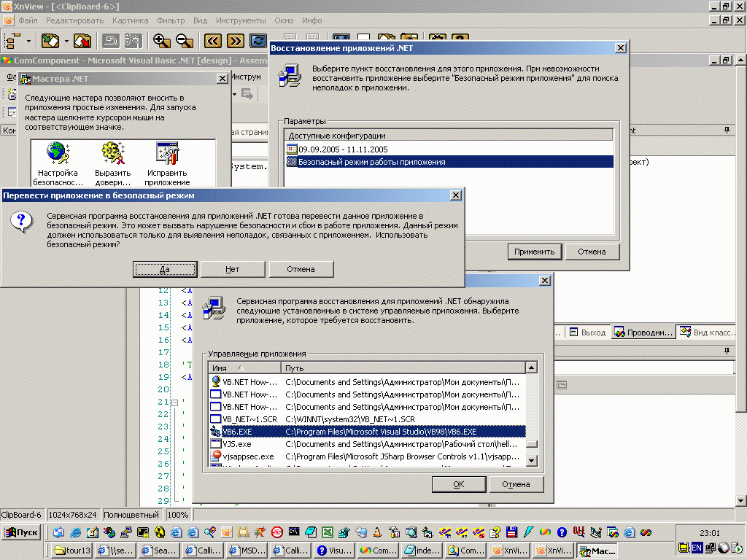Viewport: 747px width, 560px height.
Task: Launch the Настройка безопасности wizard icon
Action: (x=58, y=164)
